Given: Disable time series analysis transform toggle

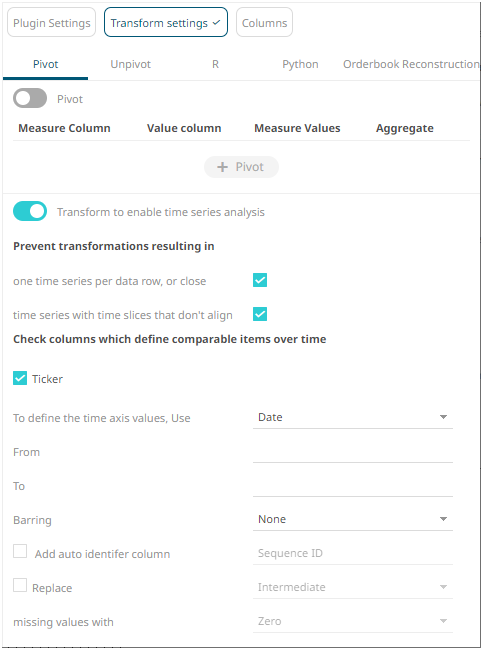Looking at the screenshot, I should 30,211.
